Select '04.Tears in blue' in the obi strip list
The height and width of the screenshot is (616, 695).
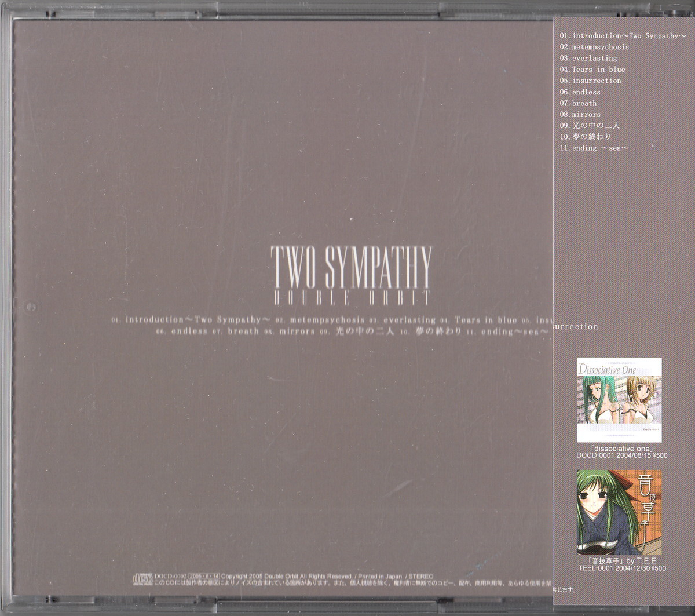coord(592,70)
